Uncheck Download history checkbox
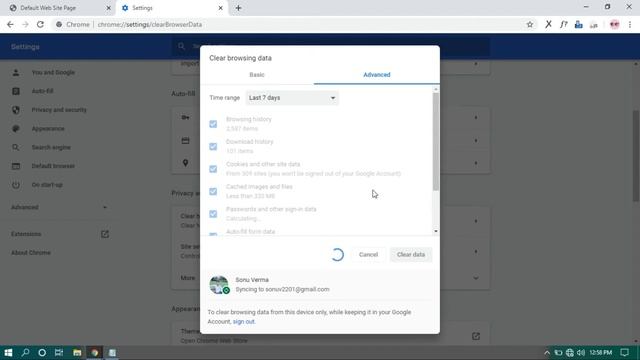Viewport: 640px width, 360px height. tap(213, 146)
